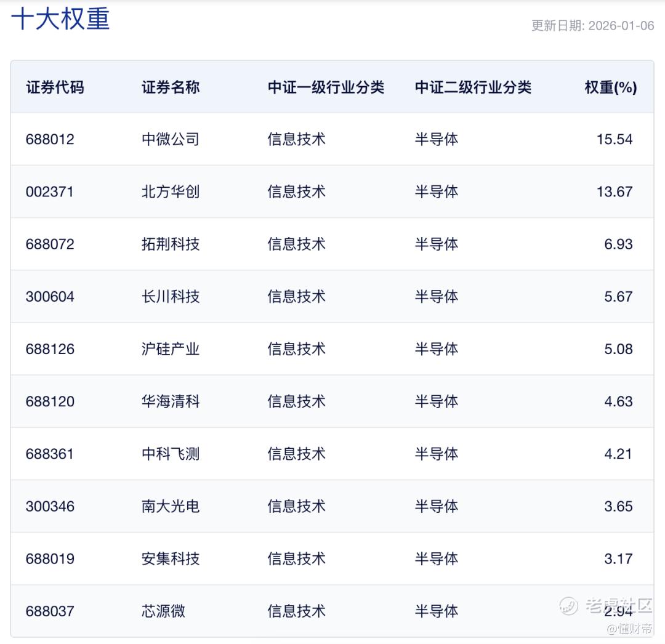Select security code 688037
The width and height of the screenshot is (665, 644).
coord(50,611)
